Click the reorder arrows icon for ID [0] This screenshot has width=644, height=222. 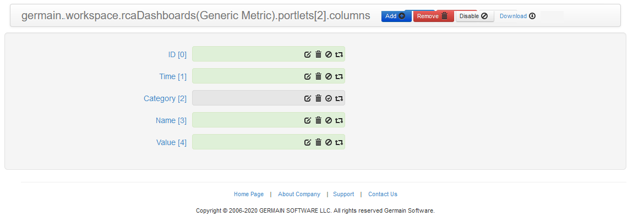click(339, 54)
